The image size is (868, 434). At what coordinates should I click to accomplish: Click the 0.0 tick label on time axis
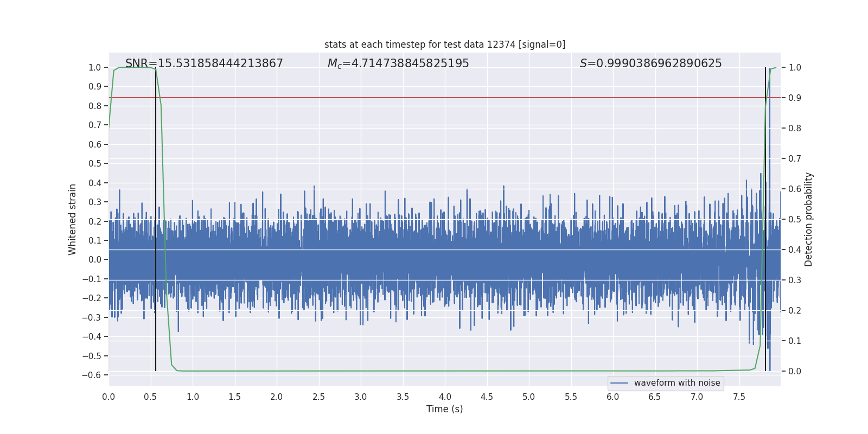pyautogui.click(x=108, y=397)
